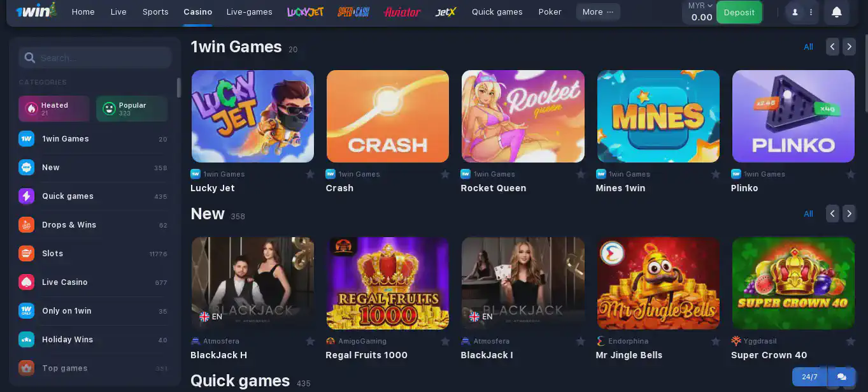Open the user profile icon
Screen dimensions: 868x392
795,12
